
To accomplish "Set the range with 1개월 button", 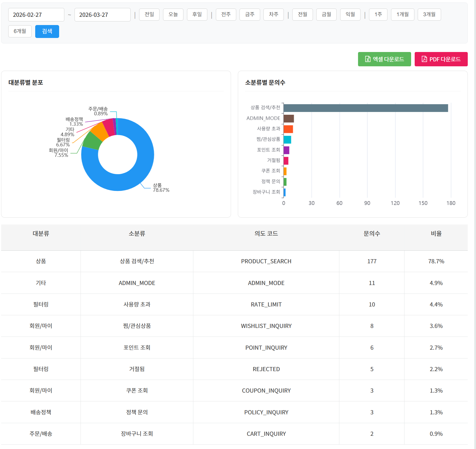I will [402, 15].
